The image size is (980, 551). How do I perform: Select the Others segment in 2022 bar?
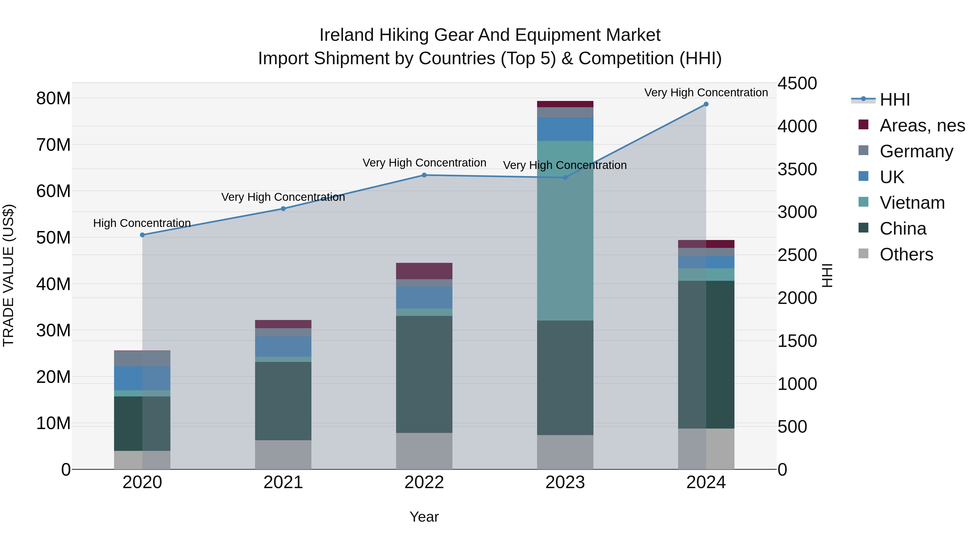click(x=424, y=451)
